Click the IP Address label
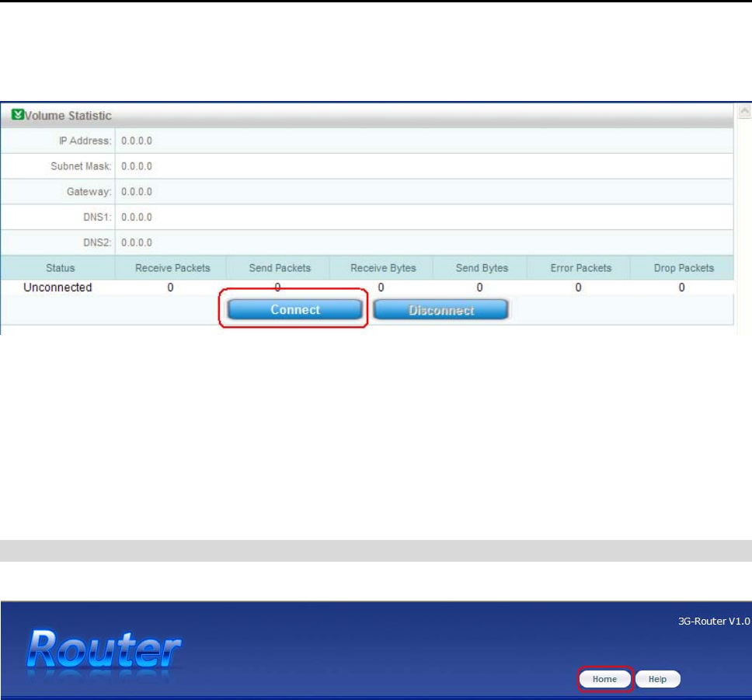This screenshot has height=700, width=752. point(85,141)
